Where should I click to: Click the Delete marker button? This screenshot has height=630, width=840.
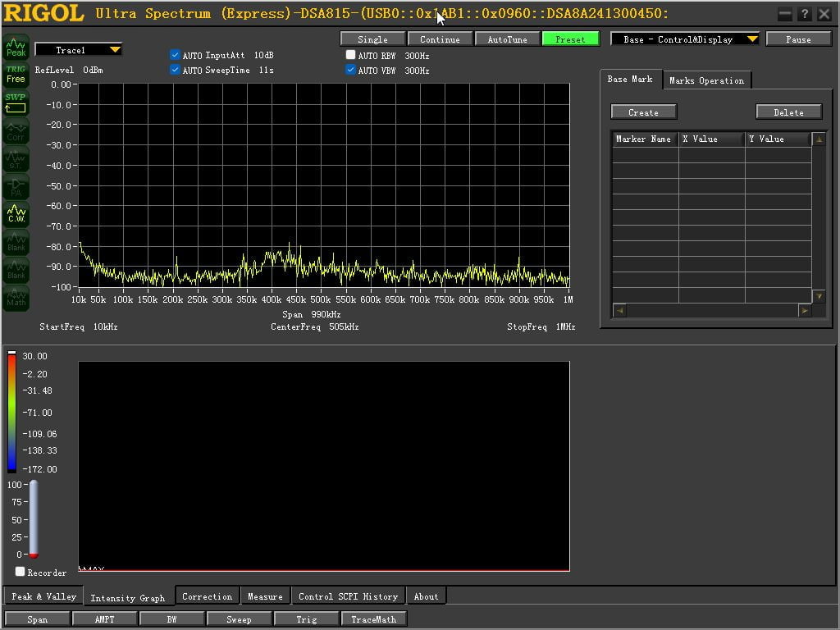(788, 112)
